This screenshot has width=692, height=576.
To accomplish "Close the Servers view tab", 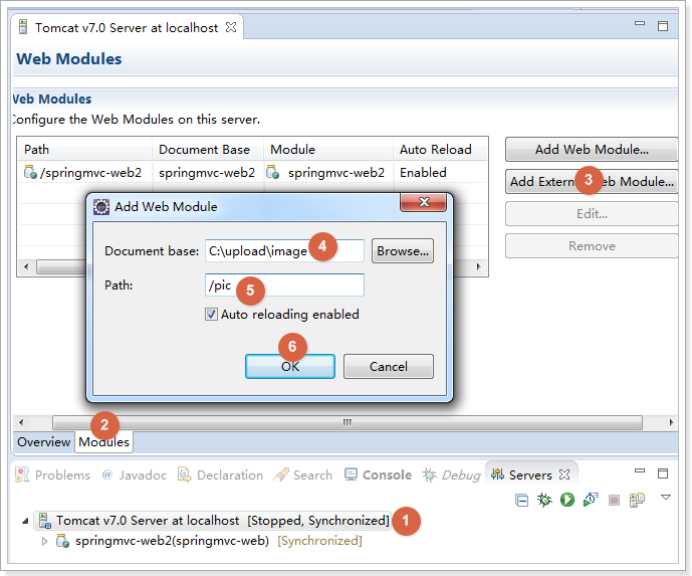I will (564, 474).
